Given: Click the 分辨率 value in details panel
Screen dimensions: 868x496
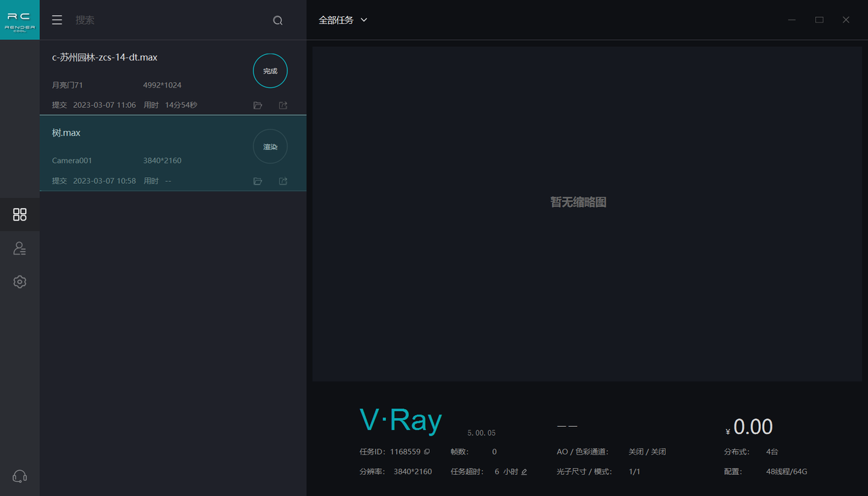Looking at the screenshot, I should pos(412,472).
